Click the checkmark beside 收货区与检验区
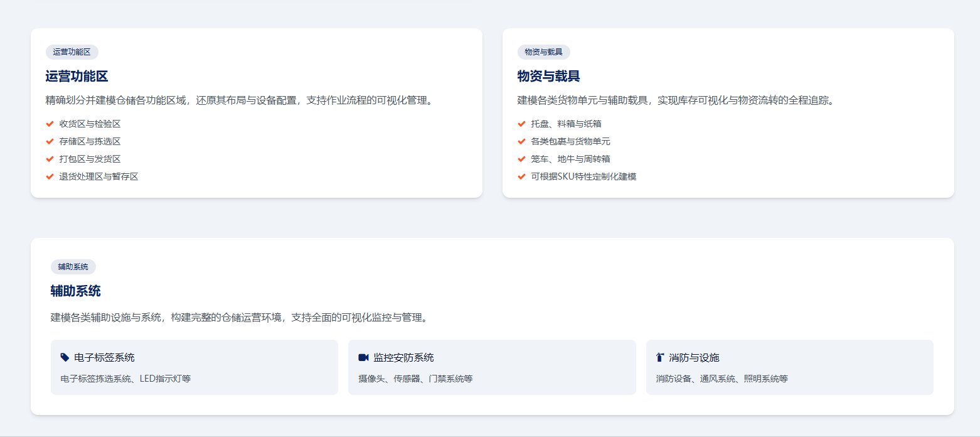The width and height of the screenshot is (980, 437). [x=50, y=124]
